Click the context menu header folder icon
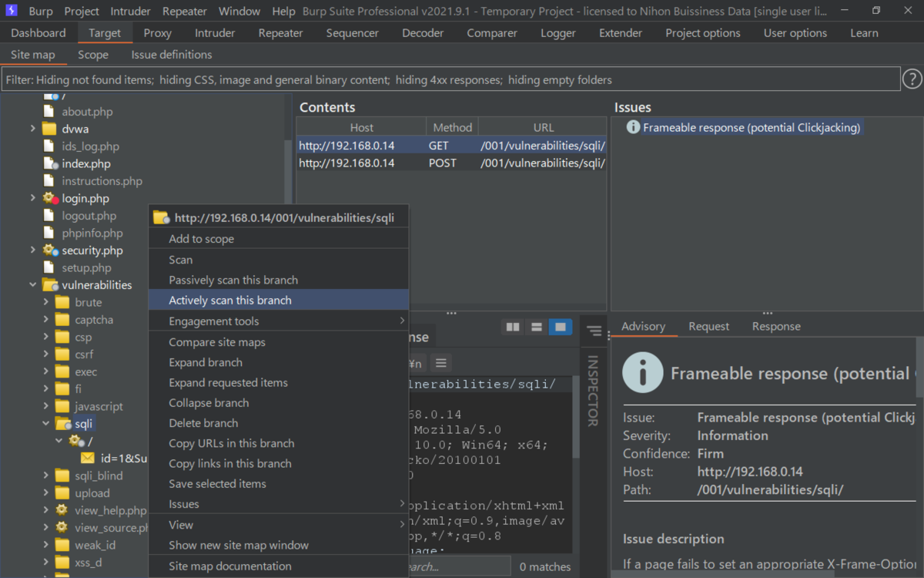This screenshot has height=578, width=924. pyautogui.click(x=161, y=217)
